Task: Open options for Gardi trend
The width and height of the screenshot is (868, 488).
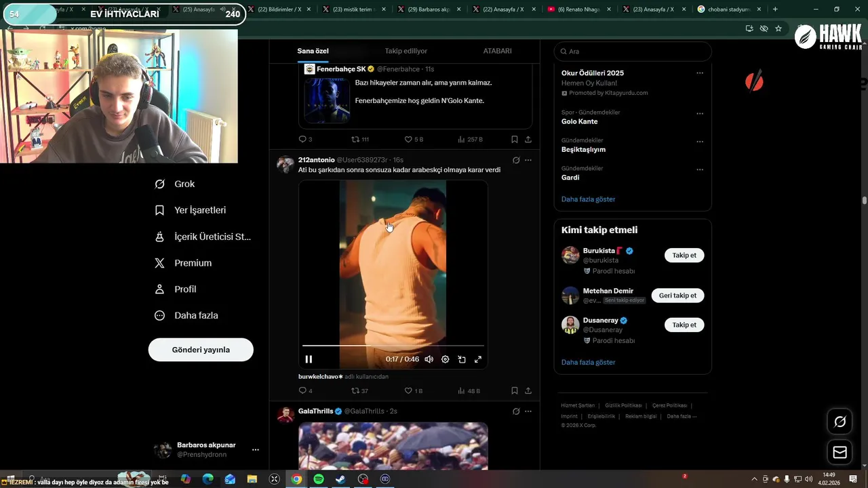Action: point(700,169)
